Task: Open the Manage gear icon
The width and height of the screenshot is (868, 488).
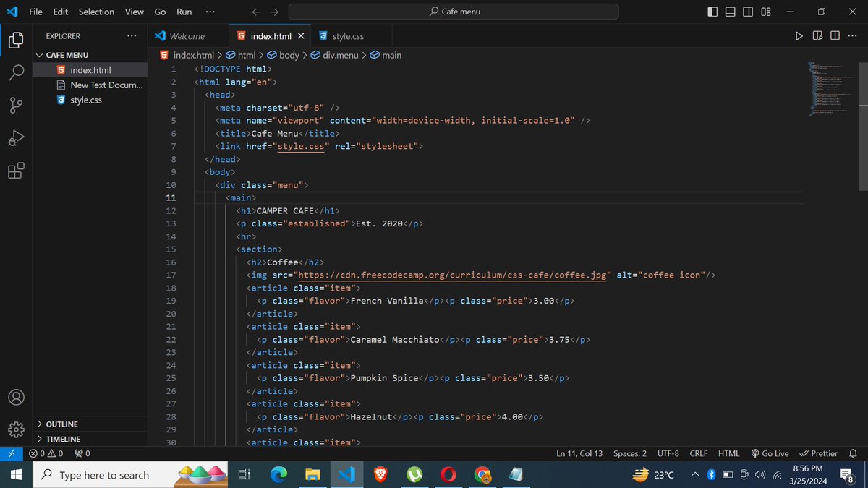Action: (x=16, y=429)
